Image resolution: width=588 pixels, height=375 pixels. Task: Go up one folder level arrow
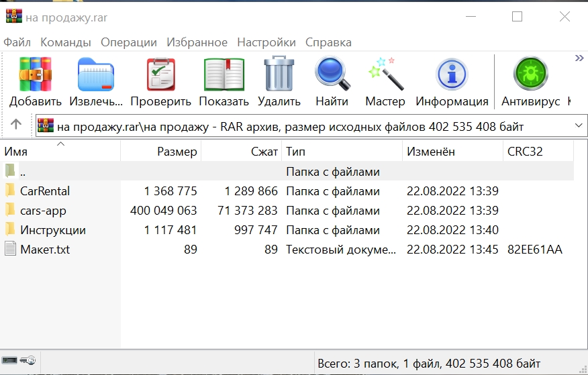point(16,125)
